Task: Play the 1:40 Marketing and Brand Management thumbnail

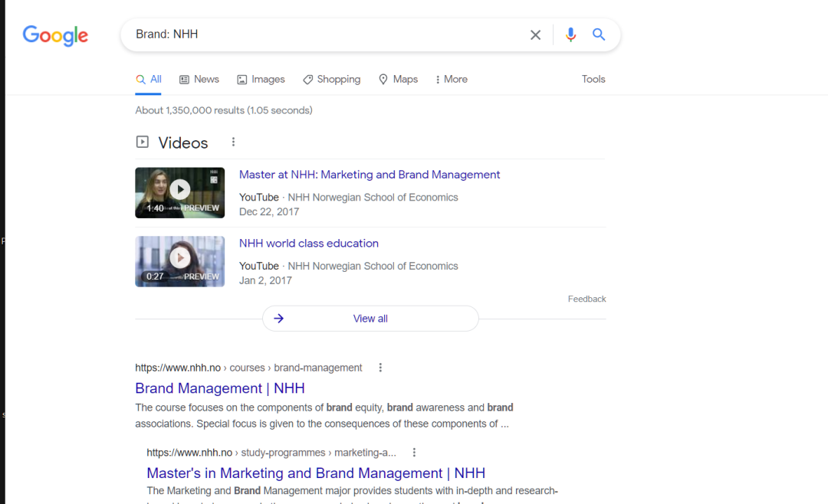Action: 180,192
